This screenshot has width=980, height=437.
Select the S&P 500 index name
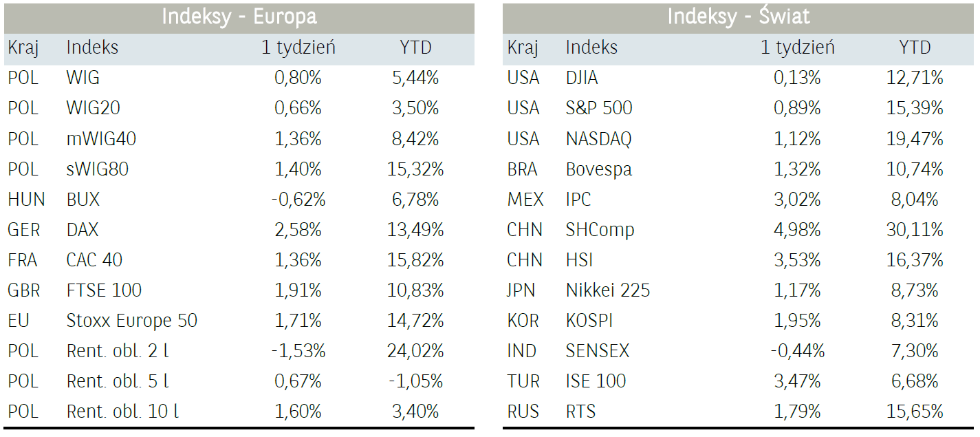(599, 108)
